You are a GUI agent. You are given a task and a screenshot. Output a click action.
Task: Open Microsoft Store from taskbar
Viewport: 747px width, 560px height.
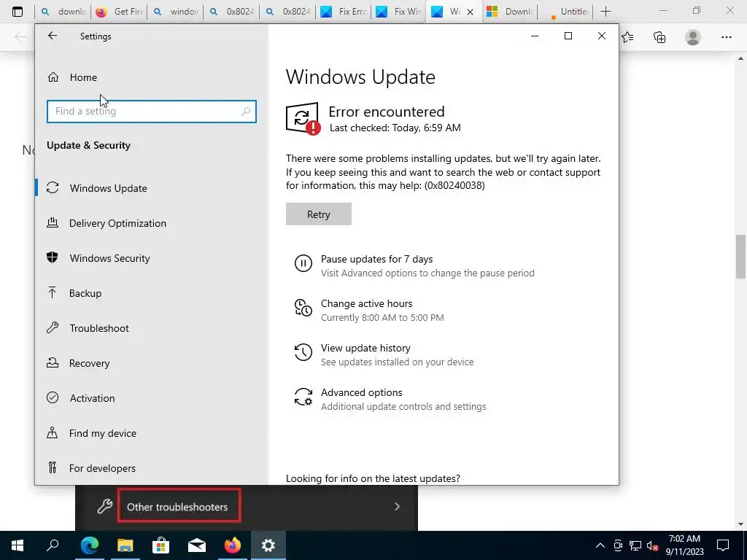pyautogui.click(x=160, y=545)
